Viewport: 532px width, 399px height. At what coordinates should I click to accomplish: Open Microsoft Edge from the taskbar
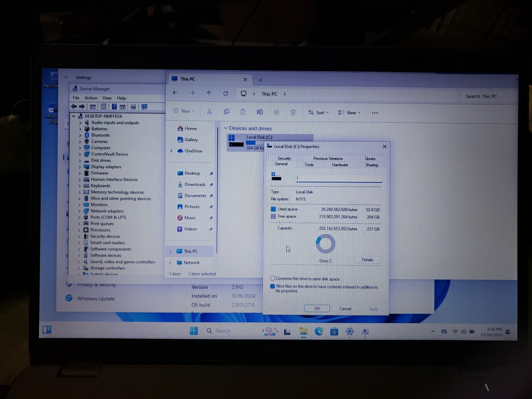coord(319,331)
